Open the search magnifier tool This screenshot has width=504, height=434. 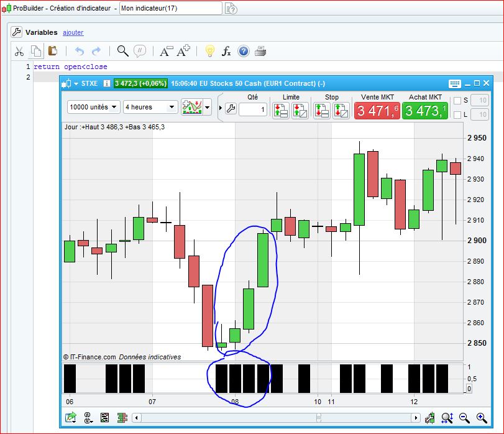(x=122, y=51)
